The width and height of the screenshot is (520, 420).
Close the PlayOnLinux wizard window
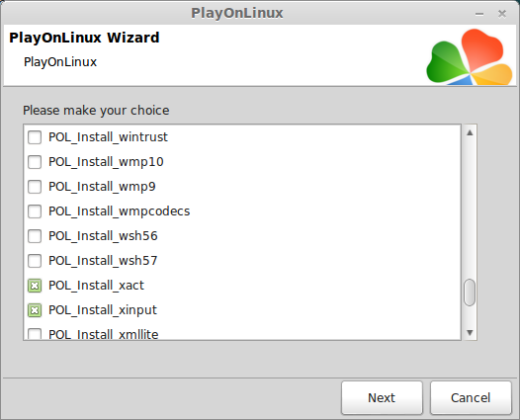tap(502, 14)
